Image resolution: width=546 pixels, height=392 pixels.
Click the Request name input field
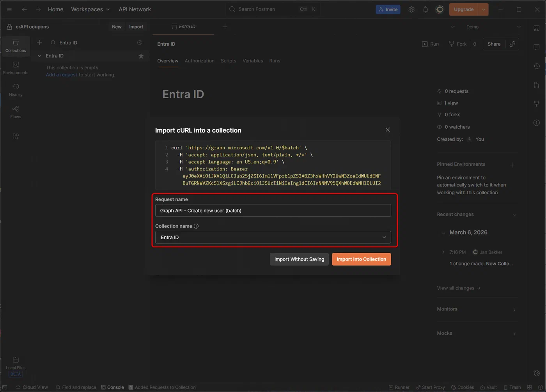tap(273, 211)
